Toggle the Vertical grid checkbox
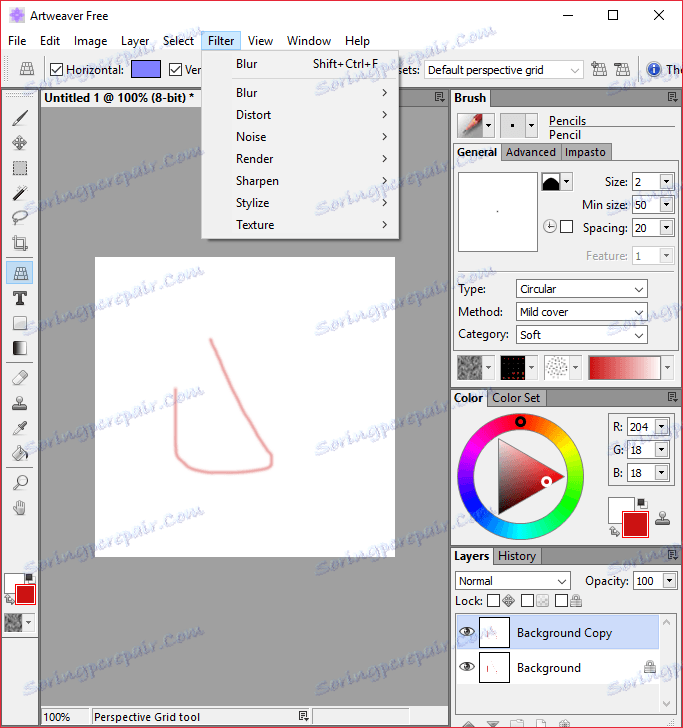 pyautogui.click(x=175, y=70)
